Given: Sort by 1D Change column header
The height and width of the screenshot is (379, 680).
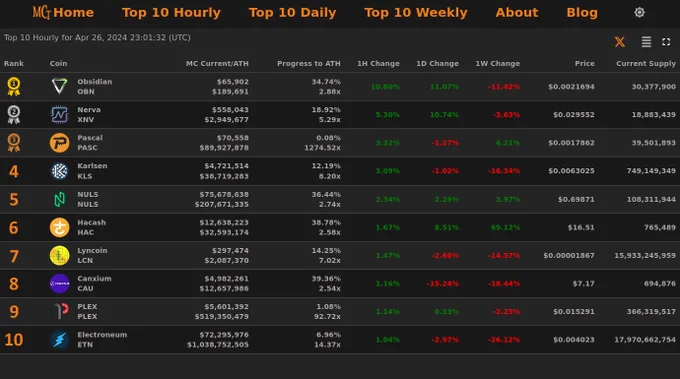Looking at the screenshot, I should click(x=438, y=63).
